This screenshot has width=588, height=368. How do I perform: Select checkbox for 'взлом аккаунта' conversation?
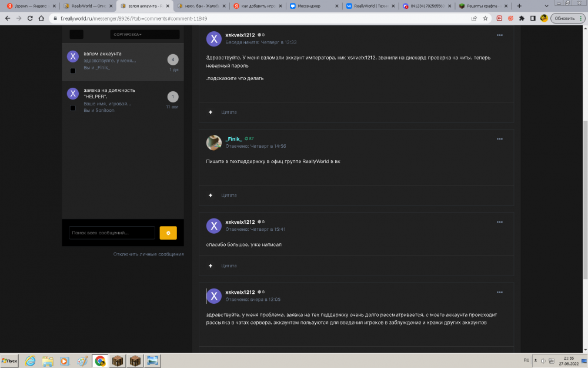73,71
